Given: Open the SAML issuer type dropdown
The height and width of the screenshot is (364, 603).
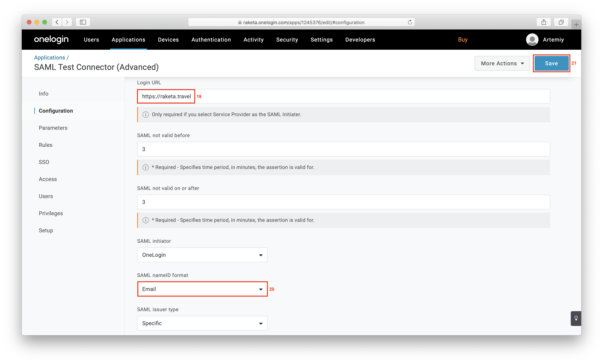Looking at the screenshot, I should point(202,323).
